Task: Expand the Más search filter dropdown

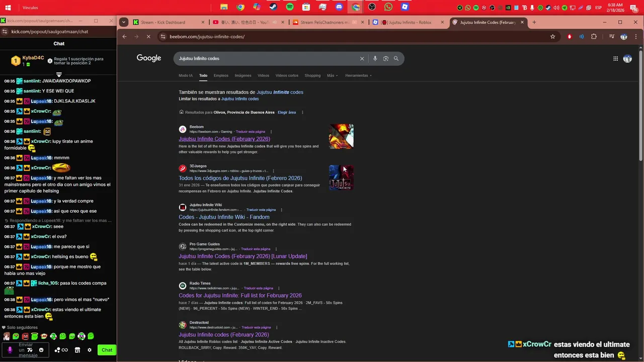Action: (x=333, y=75)
